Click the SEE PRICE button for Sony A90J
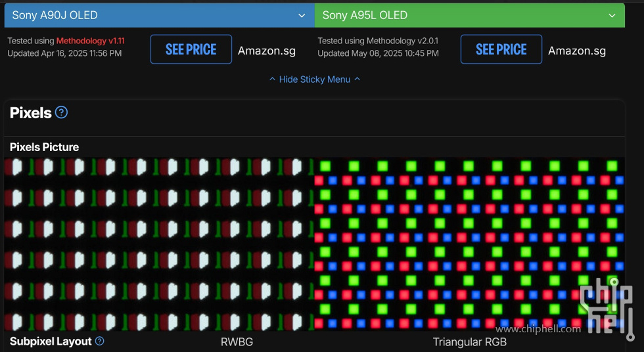The image size is (644, 352). [x=191, y=49]
